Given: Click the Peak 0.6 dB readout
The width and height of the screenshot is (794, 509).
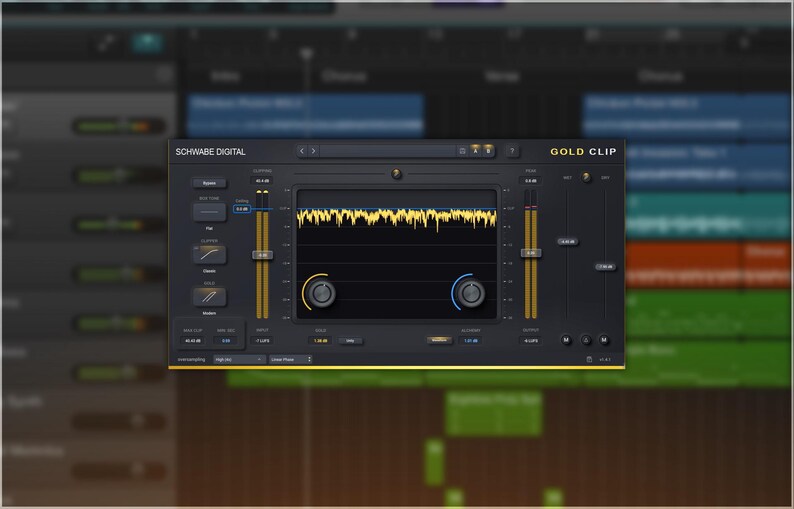Looking at the screenshot, I should (531, 180).
